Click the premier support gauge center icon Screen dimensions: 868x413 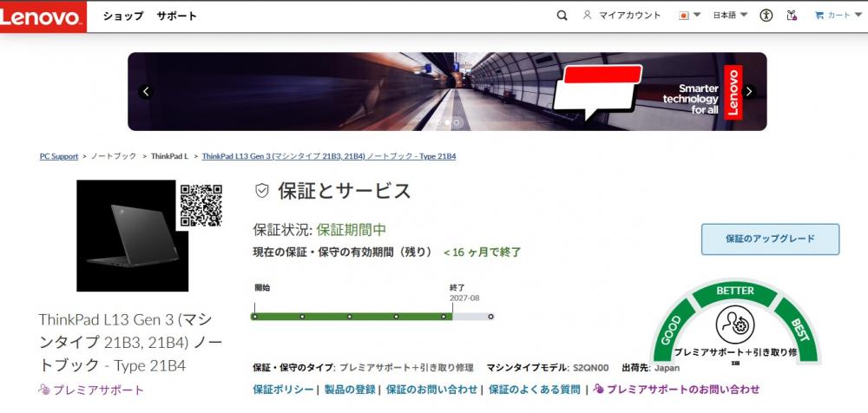pos(735,326)
